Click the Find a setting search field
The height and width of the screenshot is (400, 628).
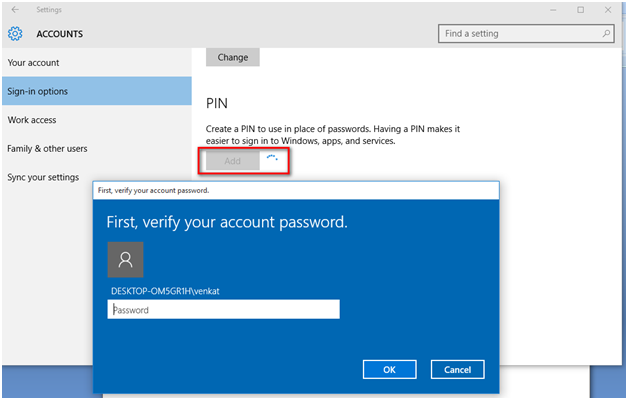pyautogui.click(x=518, y=34)
